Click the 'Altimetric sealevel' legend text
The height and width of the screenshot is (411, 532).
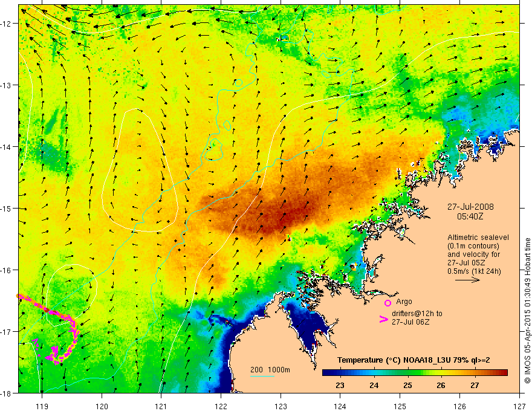tap(478, 238)
